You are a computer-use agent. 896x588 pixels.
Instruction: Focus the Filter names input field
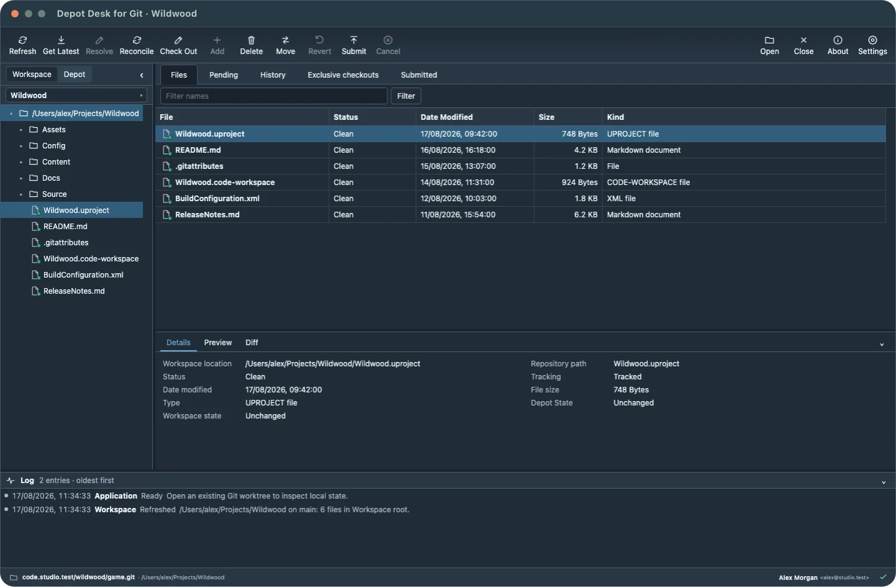tap(274, 96)
